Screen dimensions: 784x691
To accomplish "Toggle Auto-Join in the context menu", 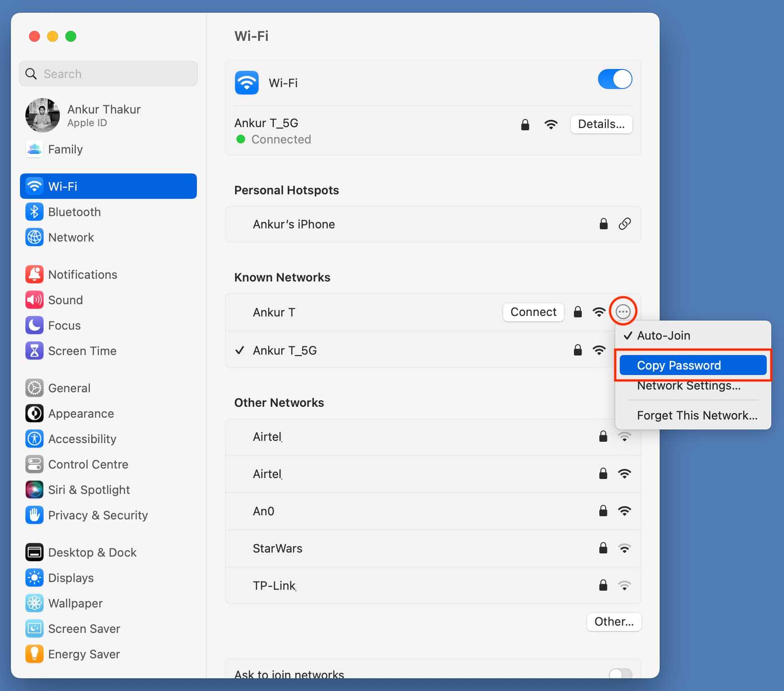I will (663, 336).
